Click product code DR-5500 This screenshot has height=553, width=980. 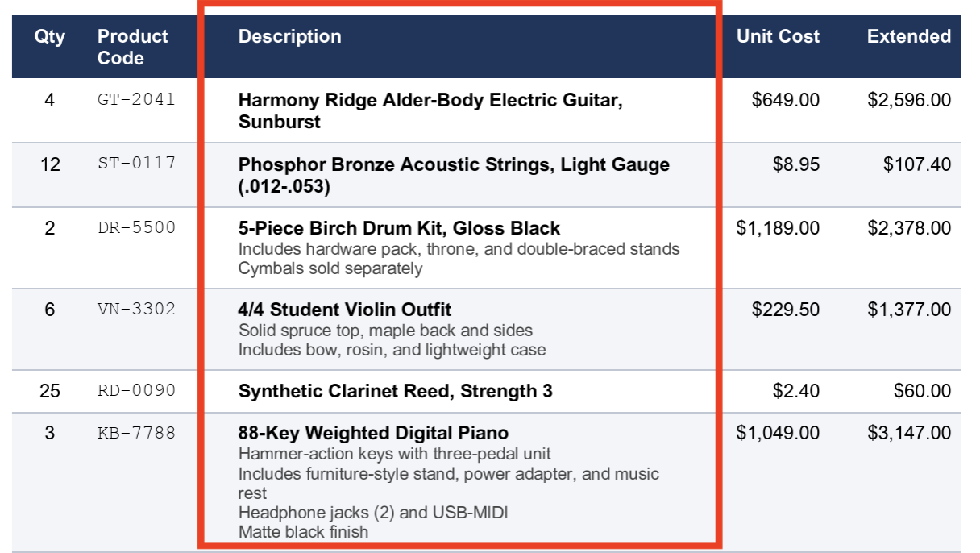coord(136,227)
